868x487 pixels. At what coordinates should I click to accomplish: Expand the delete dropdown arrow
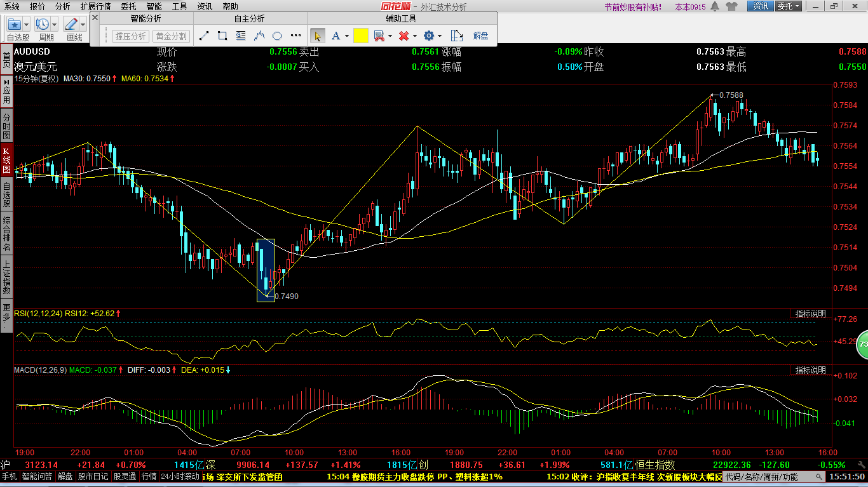415,36
